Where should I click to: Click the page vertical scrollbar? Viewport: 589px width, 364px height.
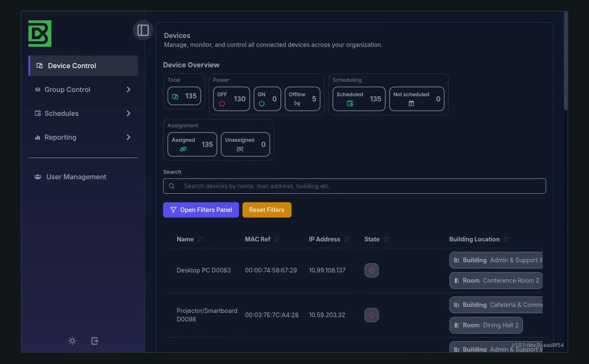(x=565, y=61)
